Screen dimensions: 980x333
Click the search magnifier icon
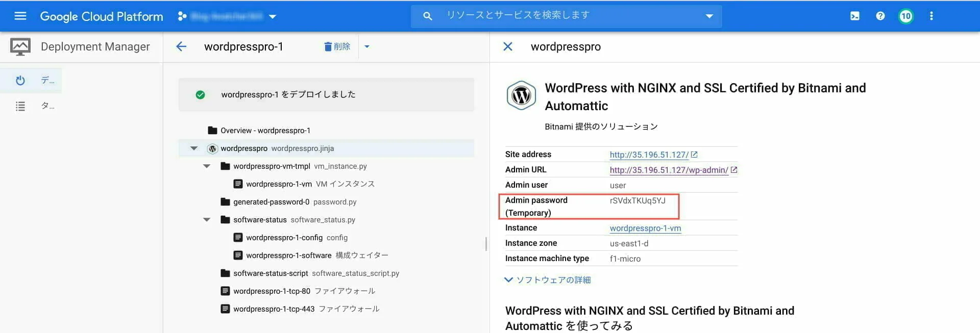[428, 16]
